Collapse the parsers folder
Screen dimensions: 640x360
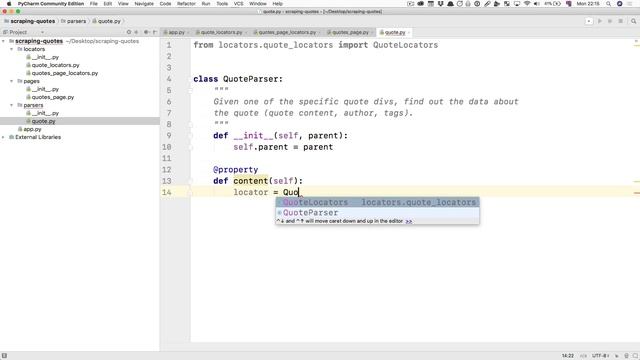[11, 105]
